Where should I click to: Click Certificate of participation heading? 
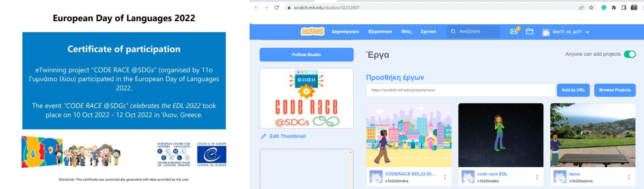tap(124, 49)
